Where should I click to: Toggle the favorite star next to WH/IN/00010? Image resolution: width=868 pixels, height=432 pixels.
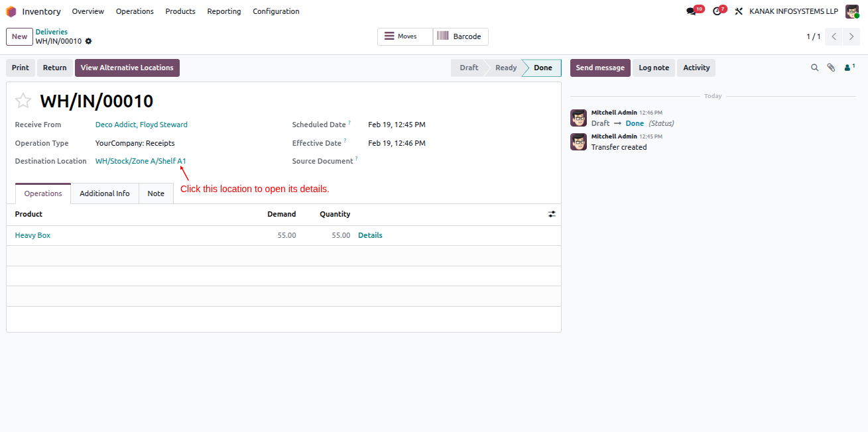23,101
